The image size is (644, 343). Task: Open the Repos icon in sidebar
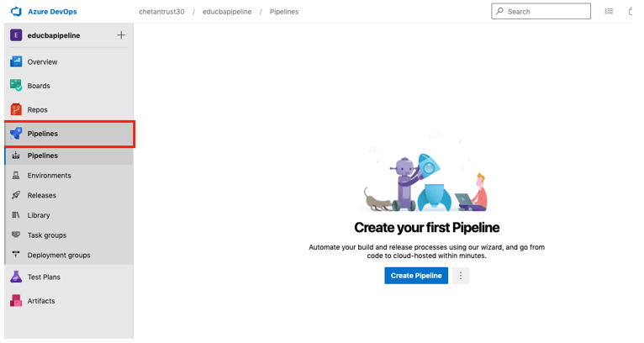click(x=16, y=109)
